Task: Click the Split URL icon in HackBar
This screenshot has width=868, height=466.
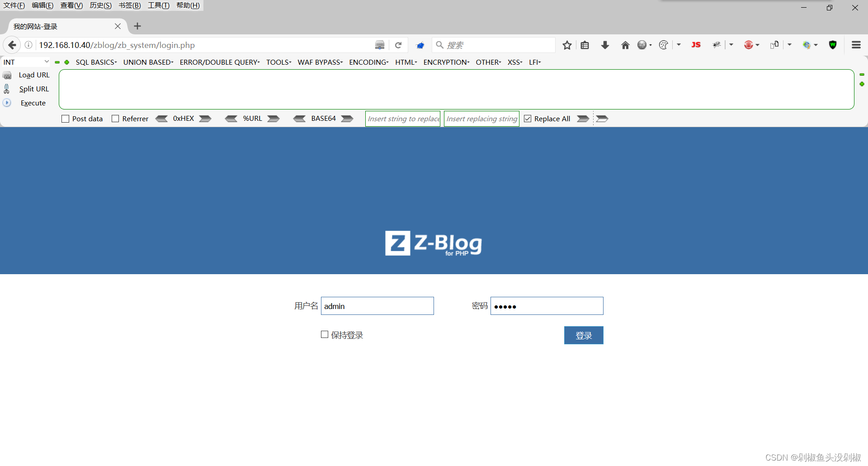Action: coord(7,89)
